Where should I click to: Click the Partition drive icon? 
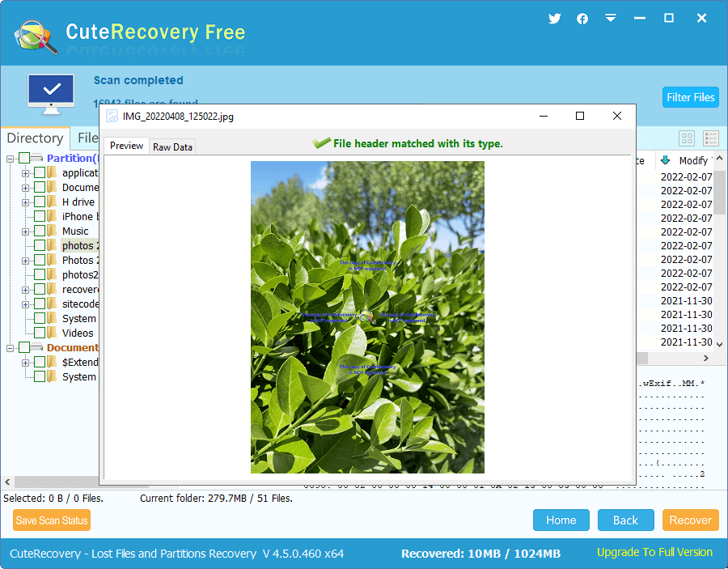36,158
